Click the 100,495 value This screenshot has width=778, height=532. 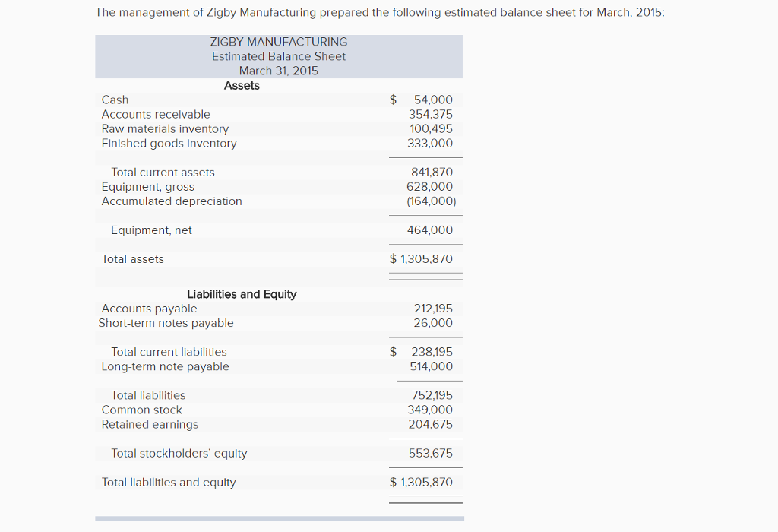tap(432, 128)
